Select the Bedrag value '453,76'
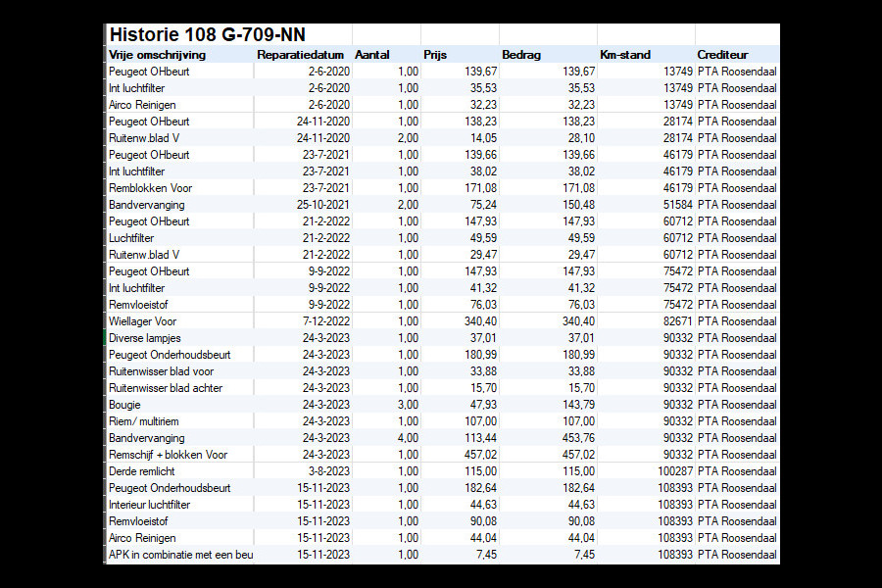 [579, 438]
